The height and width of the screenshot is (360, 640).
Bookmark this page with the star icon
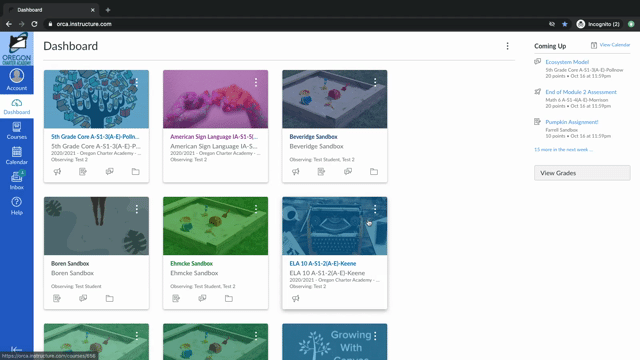[564, 24]
